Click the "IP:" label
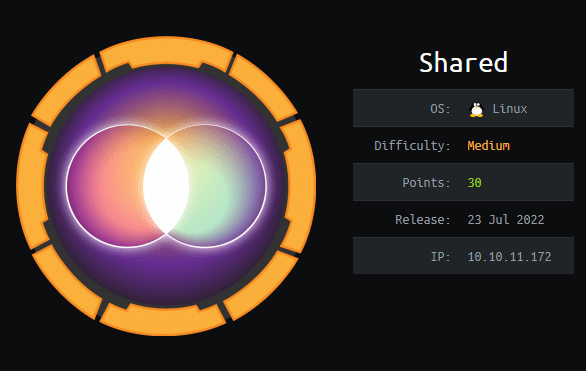 [441, 256]
